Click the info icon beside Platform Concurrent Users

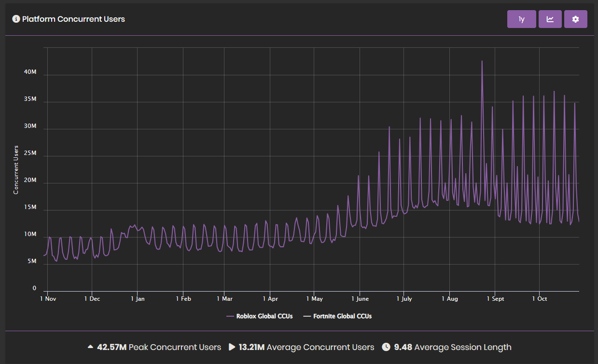[16, 19]
